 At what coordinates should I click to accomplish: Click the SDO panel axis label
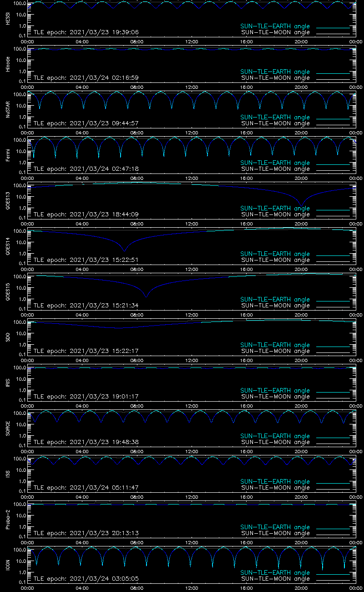coord(8,337)
